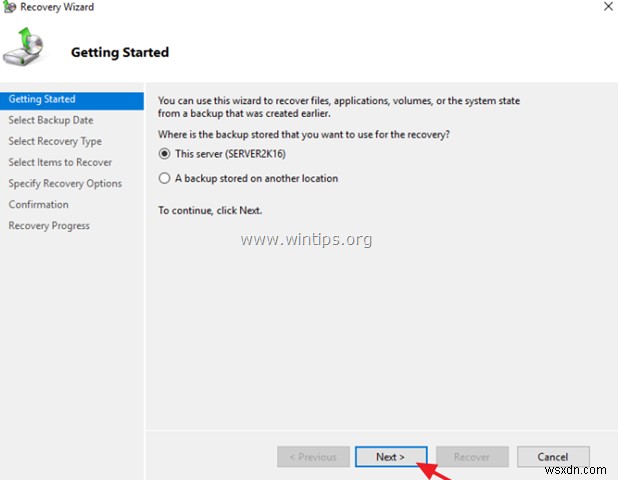This screenshot has height=480, width=618.
Task: Click the Next button
Action: pyautogui.click(x=391, y=457)
